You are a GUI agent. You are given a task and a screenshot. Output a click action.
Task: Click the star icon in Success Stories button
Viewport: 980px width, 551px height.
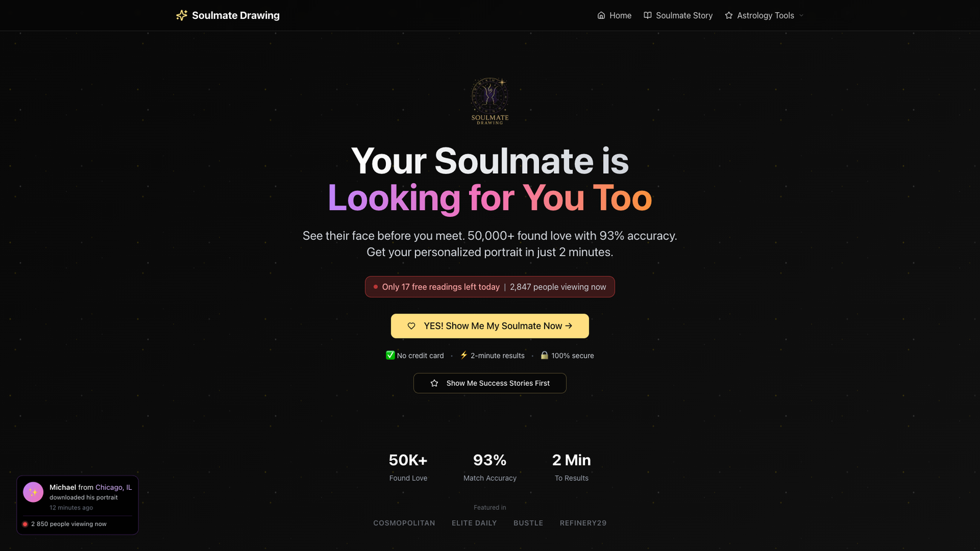point(434,383)
